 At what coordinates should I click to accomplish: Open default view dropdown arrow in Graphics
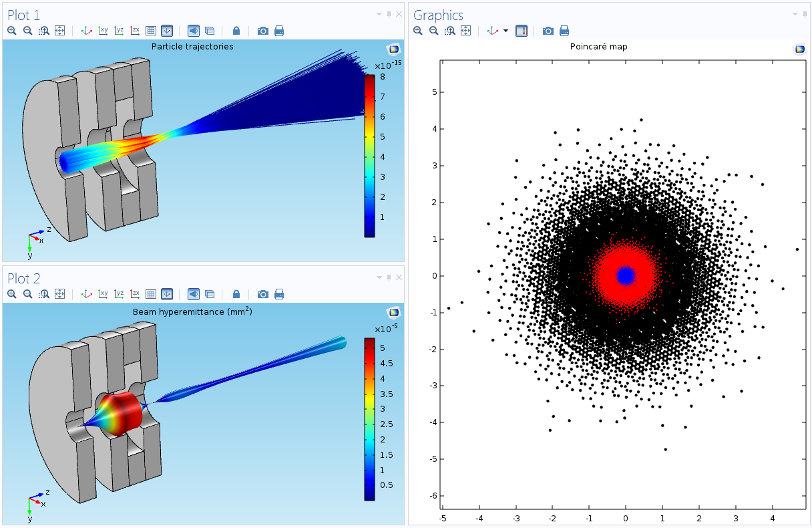coord(505,31)
